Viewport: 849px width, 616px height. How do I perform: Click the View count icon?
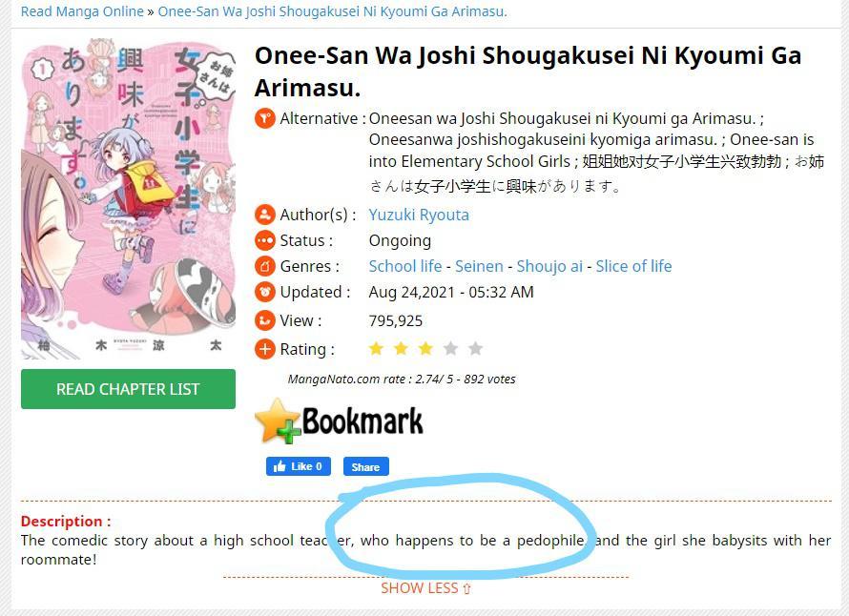click(265, 320)
